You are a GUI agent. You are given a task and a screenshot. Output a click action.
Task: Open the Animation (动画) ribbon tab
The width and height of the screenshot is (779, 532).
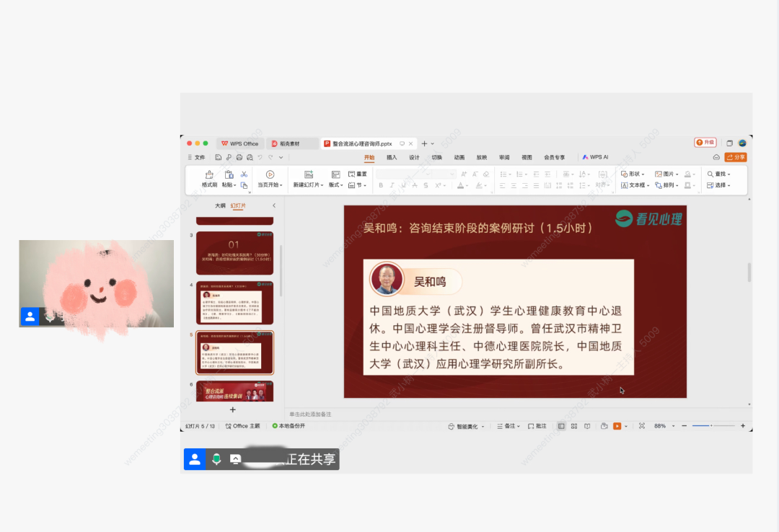click(459, 157)
